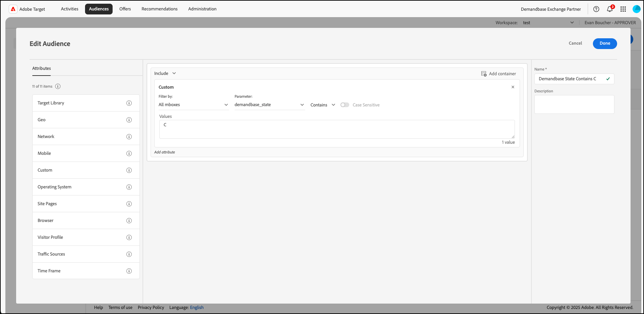Expand the Include dropdown

tap(165, 74)
